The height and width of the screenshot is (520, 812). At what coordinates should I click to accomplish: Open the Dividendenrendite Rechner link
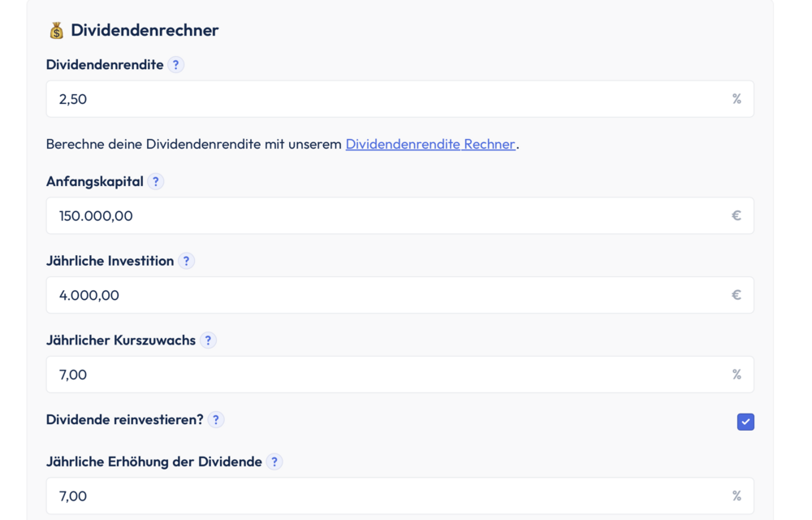(x=430, y=144)
